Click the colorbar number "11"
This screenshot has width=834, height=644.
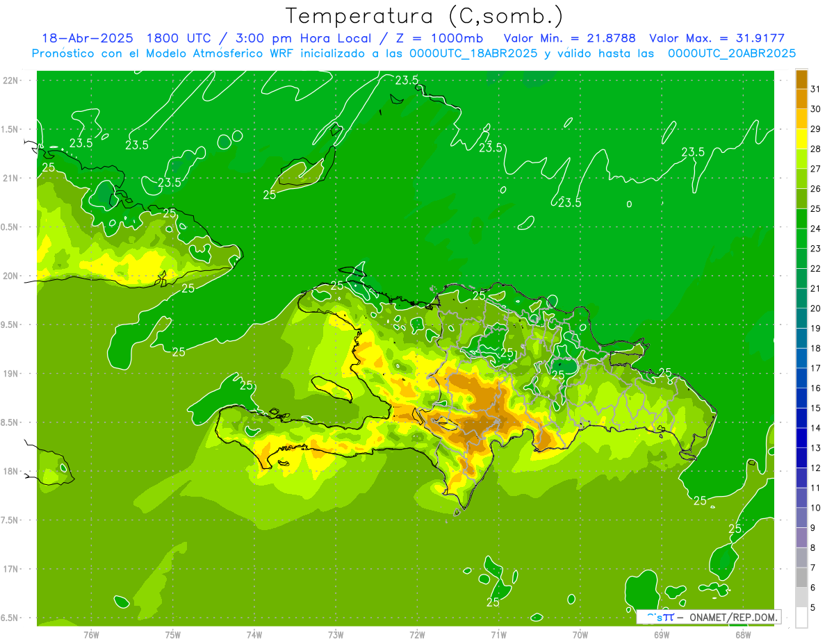click(x=816, y=488)
